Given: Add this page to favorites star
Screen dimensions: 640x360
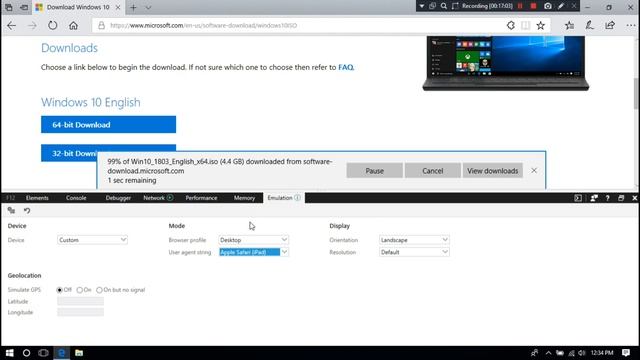Looking at the screenshot, I should coord(540,25).
